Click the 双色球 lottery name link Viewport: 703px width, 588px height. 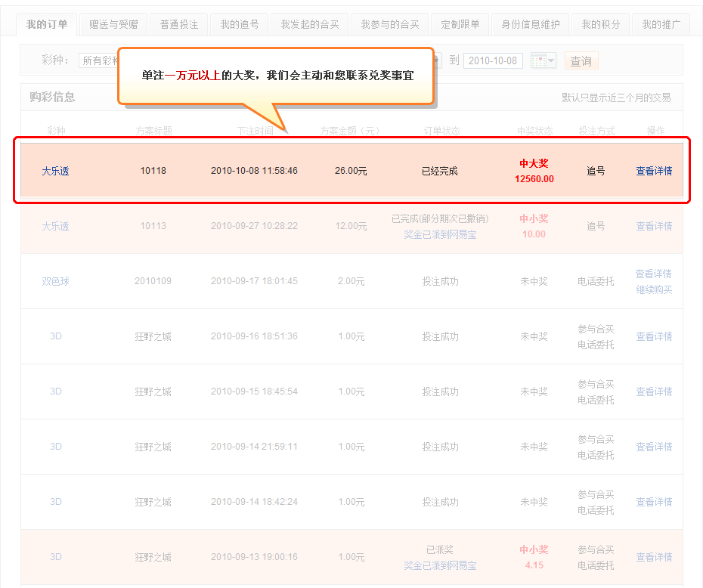(x=55, y=281)
